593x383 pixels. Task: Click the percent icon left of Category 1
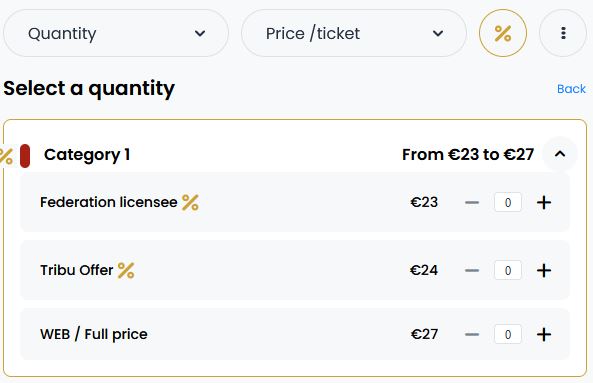pyautogui.click(x=6, y=156)
